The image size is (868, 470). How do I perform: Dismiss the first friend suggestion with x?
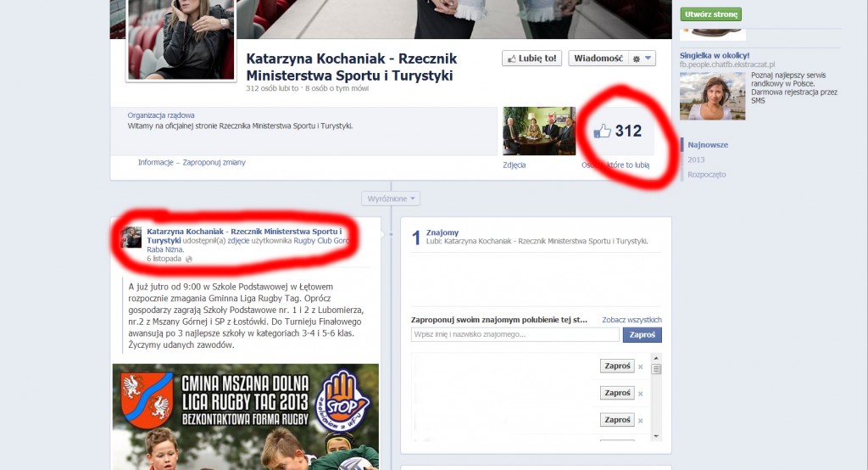[x=641, y=366]
